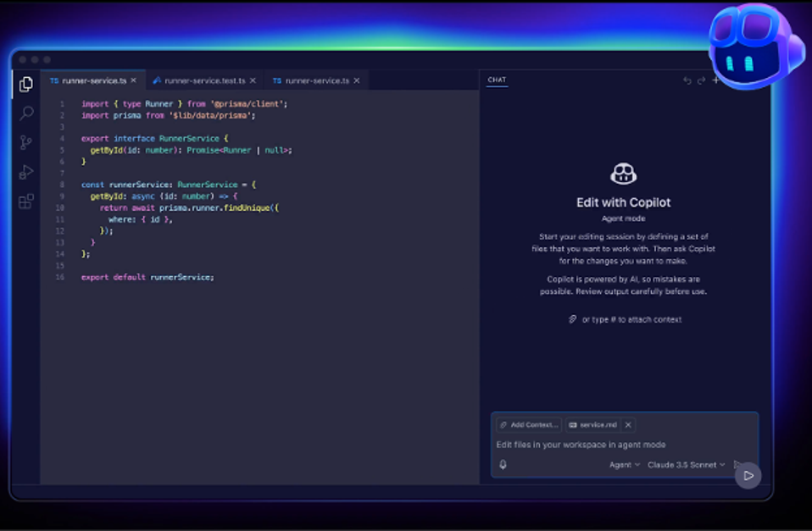Open the Source Control icon
This screenshot has width=812, height=531.
tap(26, 142)
